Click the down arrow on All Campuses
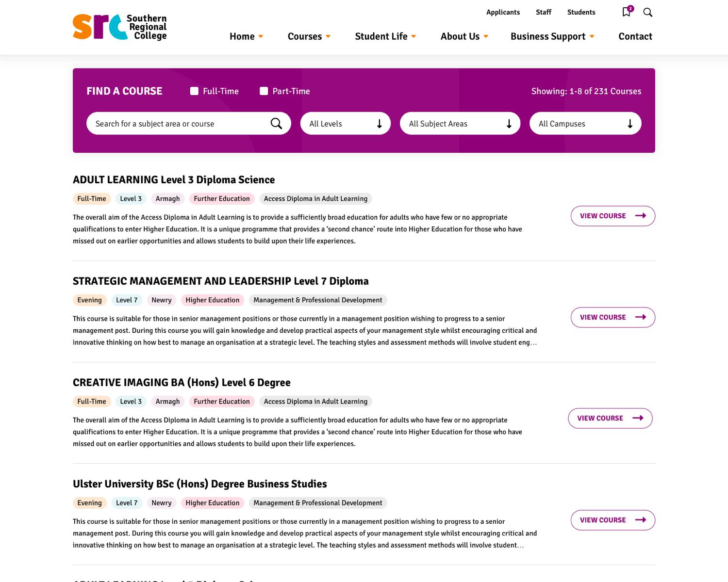This screenshot has height=582, width=728. click(630, 123)
